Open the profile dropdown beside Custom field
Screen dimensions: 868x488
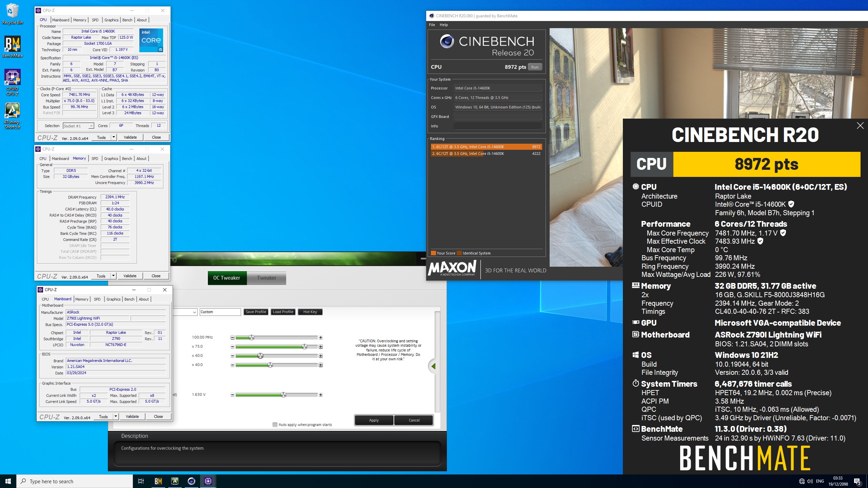[195, 312]
